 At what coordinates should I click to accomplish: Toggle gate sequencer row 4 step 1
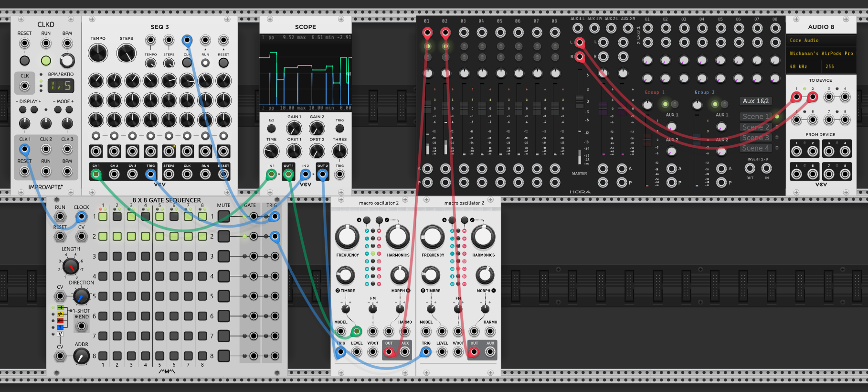click(x=103, y=276)
